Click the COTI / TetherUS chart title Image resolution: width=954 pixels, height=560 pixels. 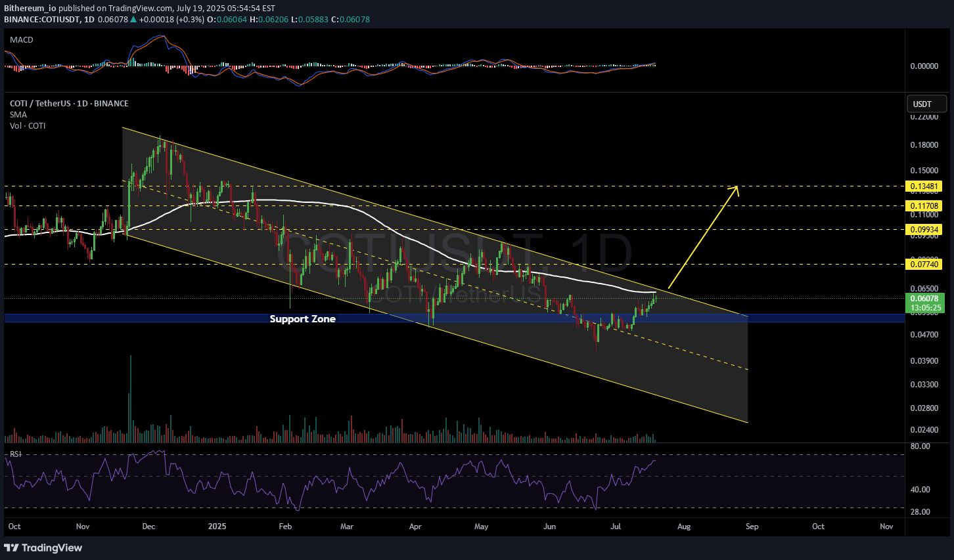pyautogui.click(x=69, y=104)
